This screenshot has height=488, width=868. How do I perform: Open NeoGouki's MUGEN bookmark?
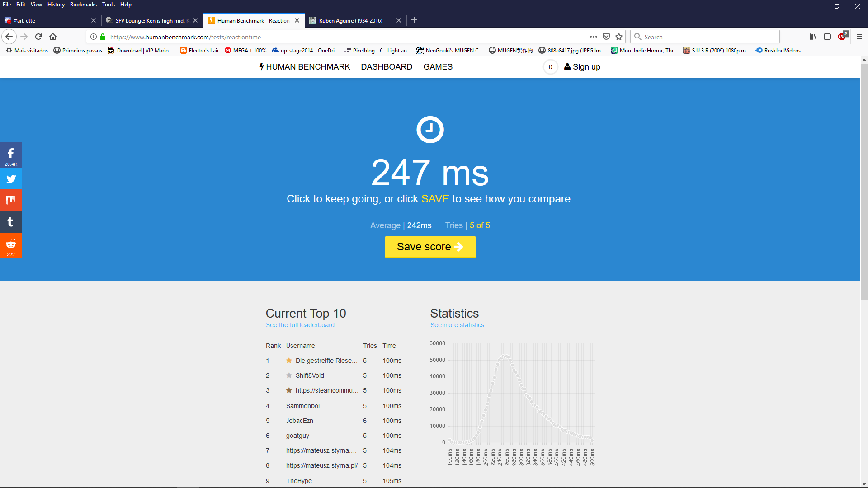pos(449,51)
